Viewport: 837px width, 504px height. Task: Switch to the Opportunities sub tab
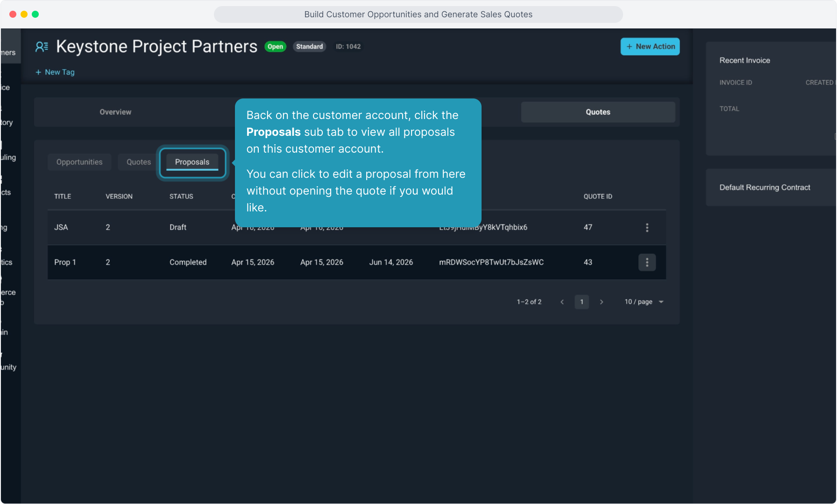coord(79,162)
